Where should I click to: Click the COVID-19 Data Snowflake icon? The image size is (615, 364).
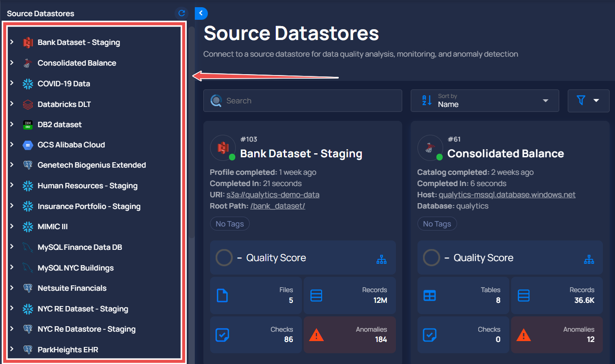pos(28,84)
